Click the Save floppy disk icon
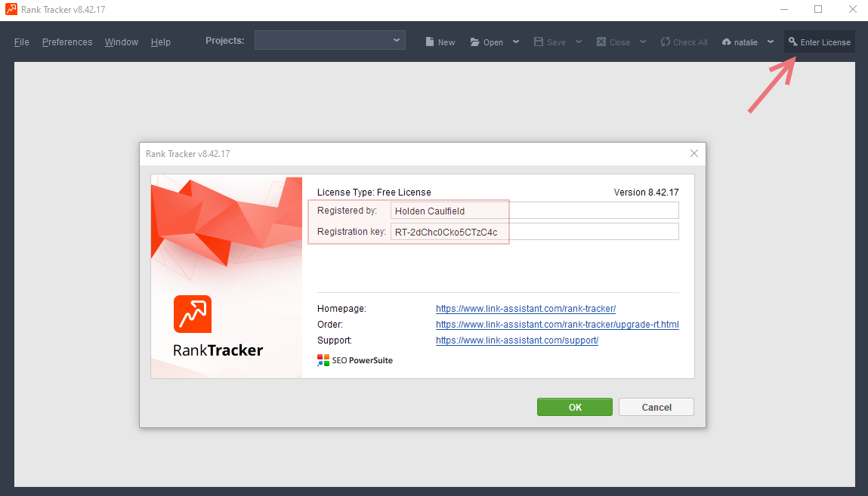Image resolution: width=868 pixels, height=496 pixels. tap(538, 42)
